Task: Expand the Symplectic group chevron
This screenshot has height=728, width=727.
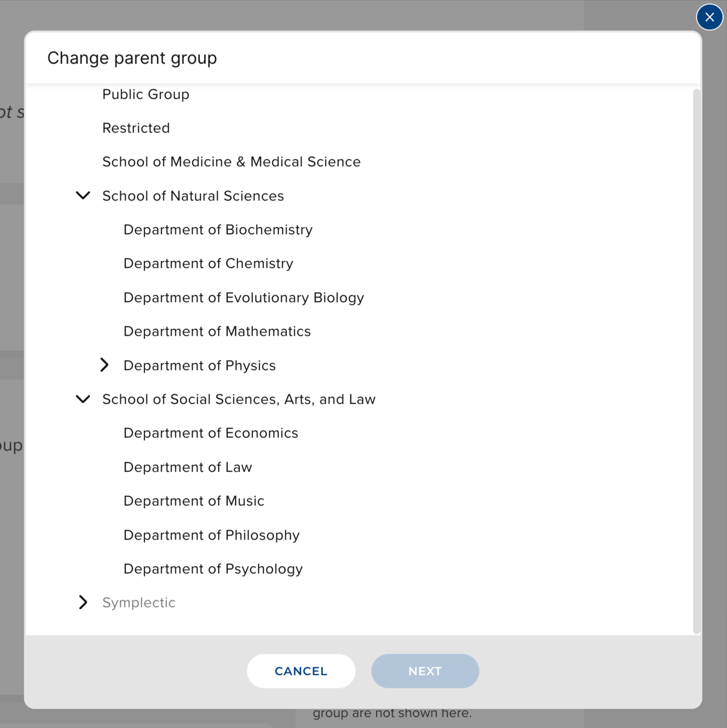Action: pos(83,602)
